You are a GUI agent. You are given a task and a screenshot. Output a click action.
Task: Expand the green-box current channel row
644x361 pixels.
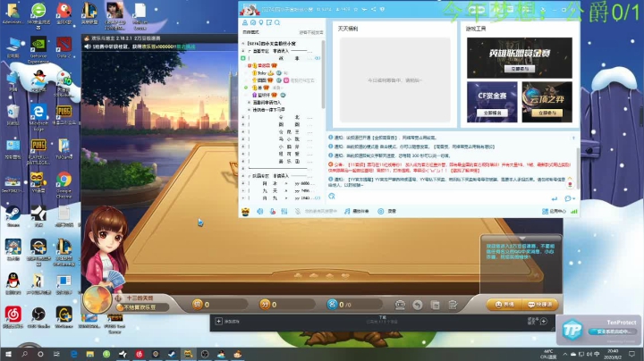tap(243, 58)
